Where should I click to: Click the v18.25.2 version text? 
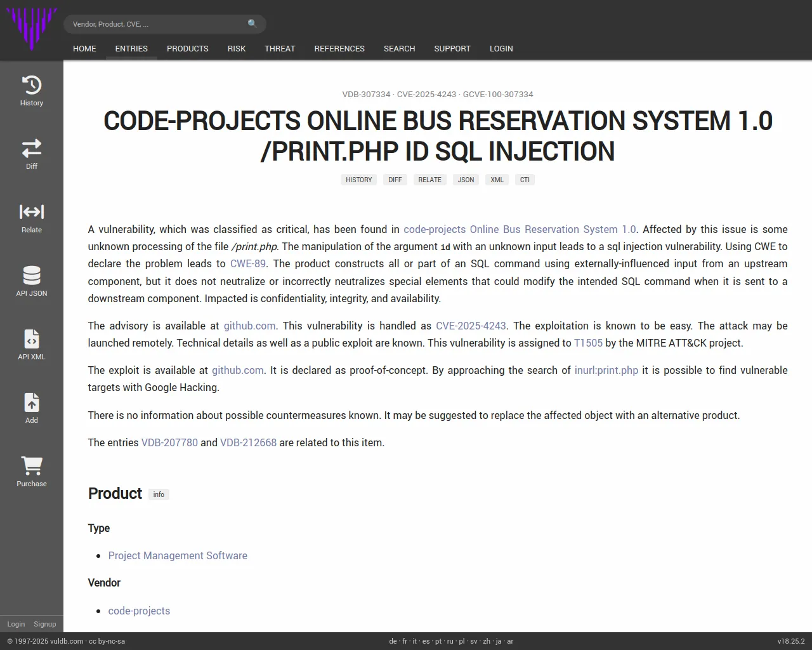coord(791,641)
